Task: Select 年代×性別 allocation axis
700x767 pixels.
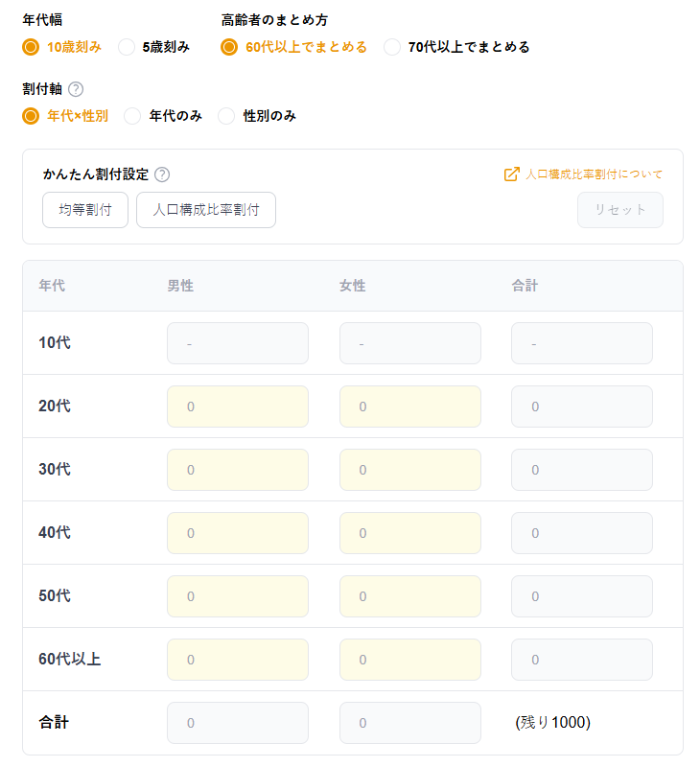Action: [x=32, y=116]
